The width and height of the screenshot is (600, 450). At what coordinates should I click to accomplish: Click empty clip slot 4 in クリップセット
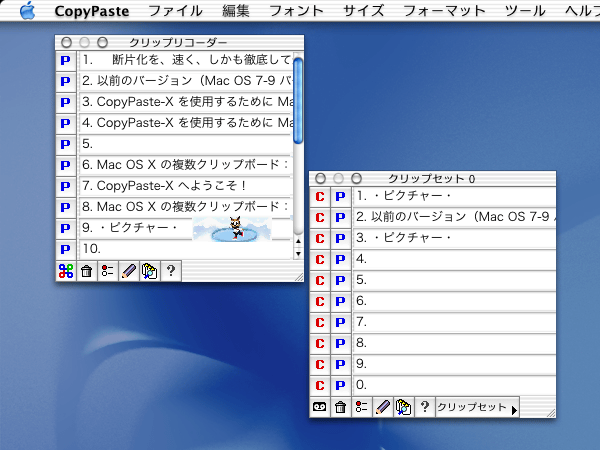(x=454, y=259)
